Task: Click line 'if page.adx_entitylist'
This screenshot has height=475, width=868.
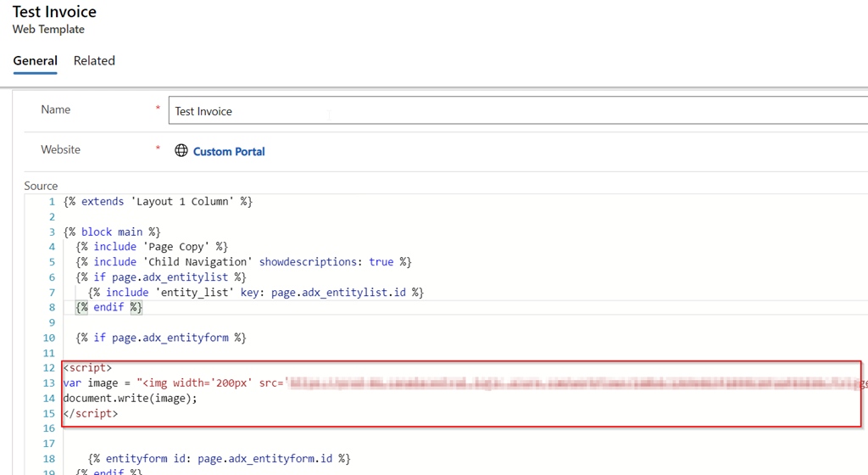Action: point(160,277)
